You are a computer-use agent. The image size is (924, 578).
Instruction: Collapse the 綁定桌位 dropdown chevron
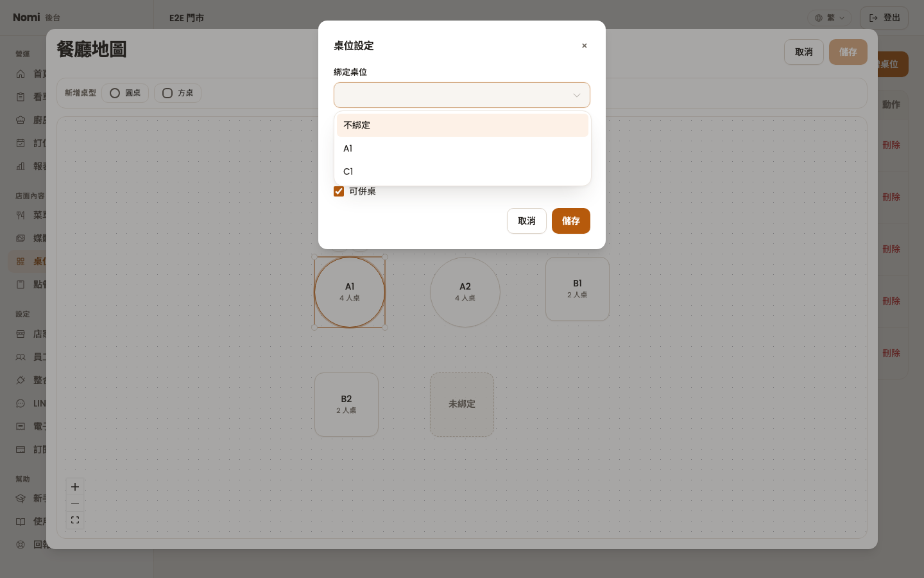[576, 95]
